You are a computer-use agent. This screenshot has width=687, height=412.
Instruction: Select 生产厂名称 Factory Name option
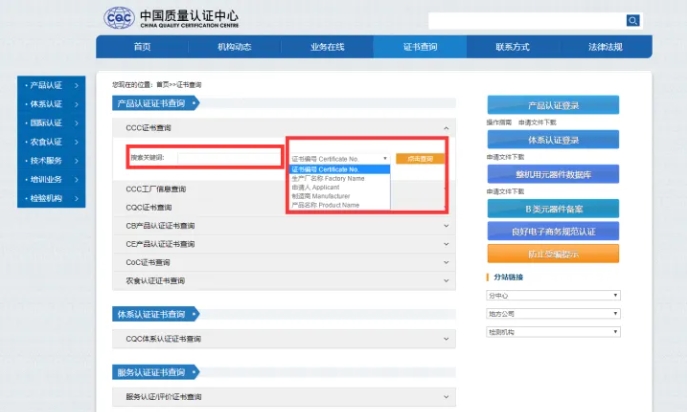326,177
